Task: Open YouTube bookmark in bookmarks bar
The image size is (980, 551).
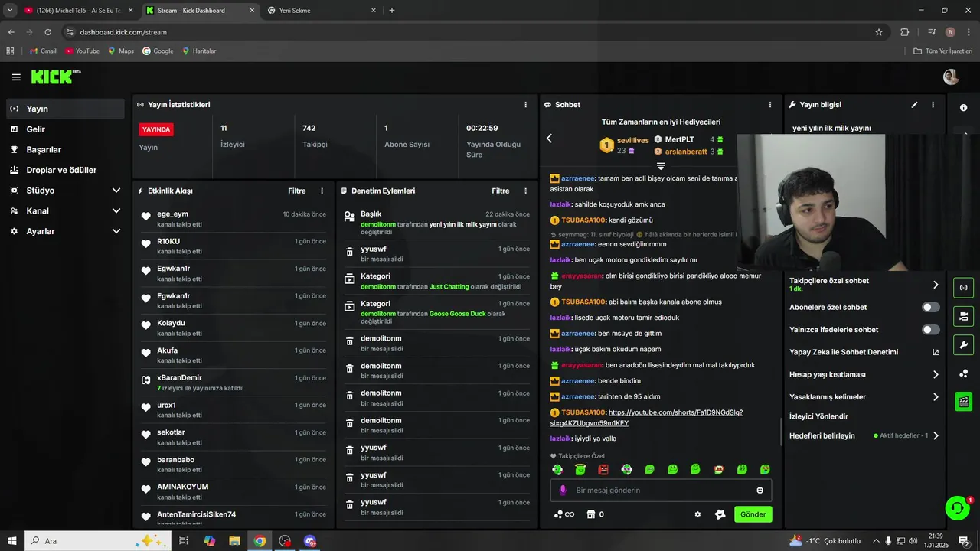Action: click(x=82, y=51)
